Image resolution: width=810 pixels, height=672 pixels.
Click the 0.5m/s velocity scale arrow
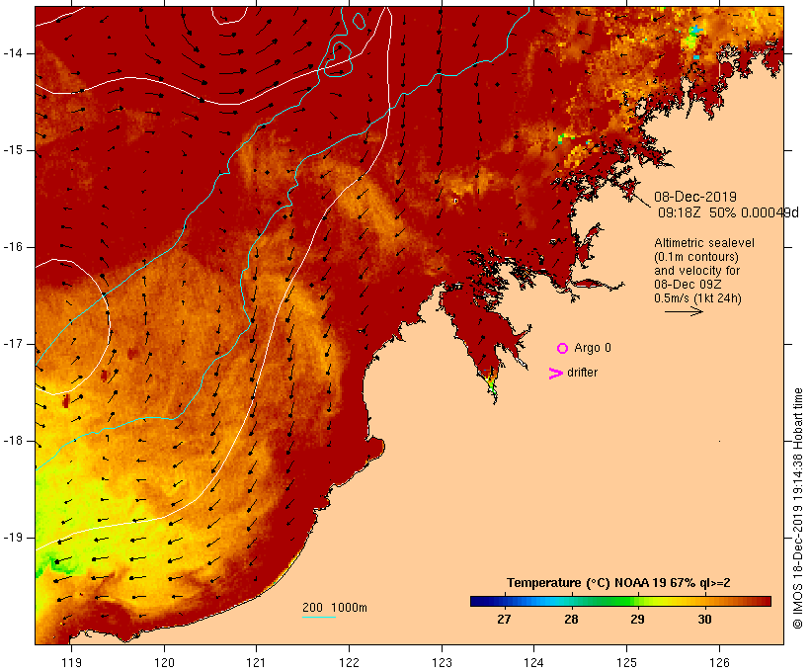point(684,311)
